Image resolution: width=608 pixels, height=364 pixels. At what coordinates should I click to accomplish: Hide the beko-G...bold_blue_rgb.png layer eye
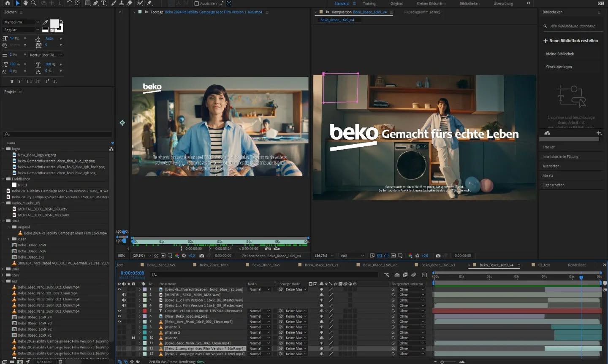[119, 289]
